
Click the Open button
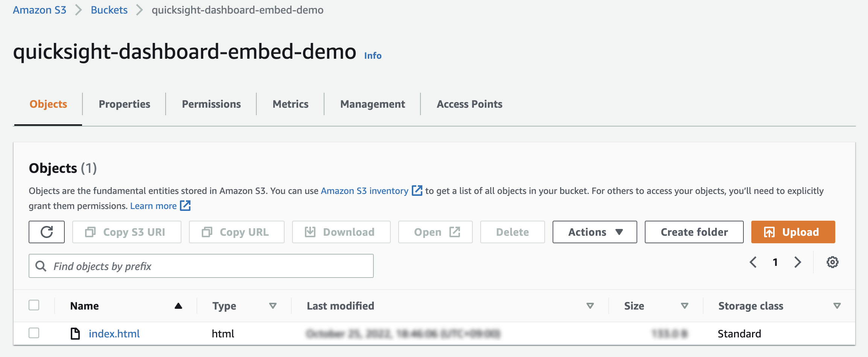pos(436,232)
